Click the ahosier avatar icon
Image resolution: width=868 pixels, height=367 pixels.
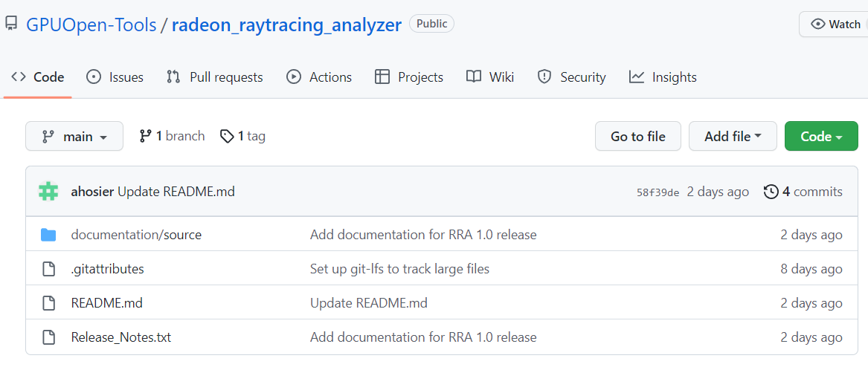coord(48,192)
